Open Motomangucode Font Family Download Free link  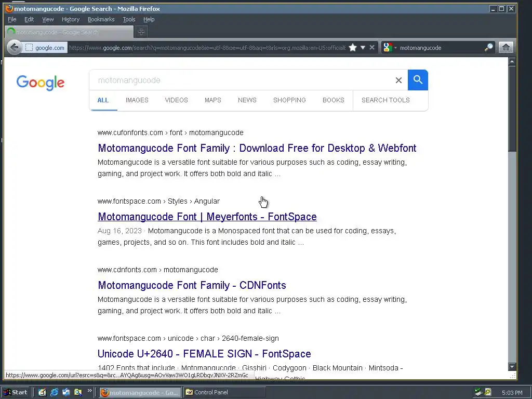257,148
